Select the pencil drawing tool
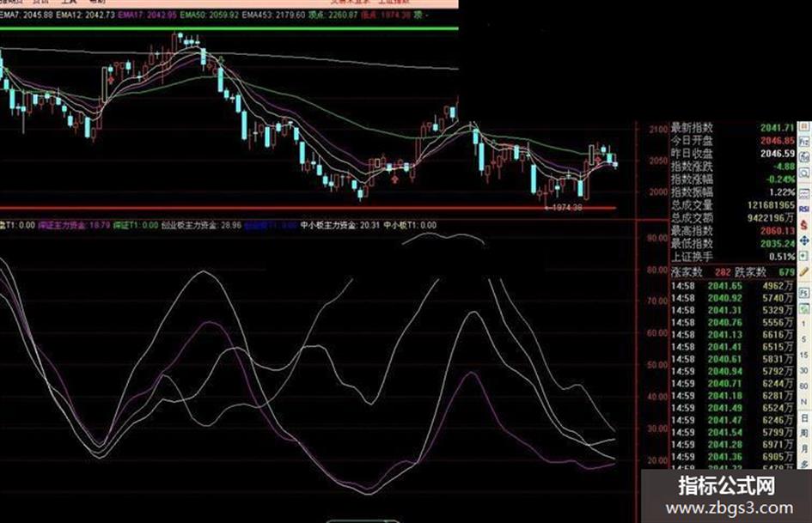The image size is (812, 523). pos(804,271)
